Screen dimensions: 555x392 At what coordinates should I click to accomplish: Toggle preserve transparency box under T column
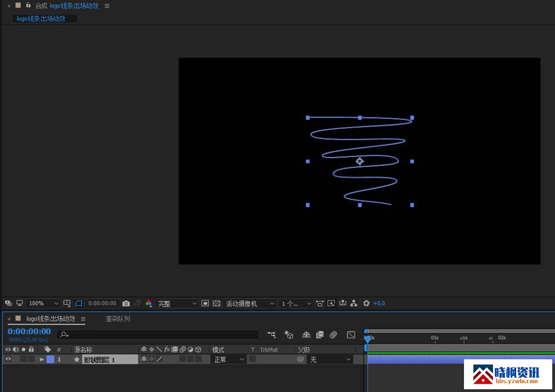tap(253, 359)
